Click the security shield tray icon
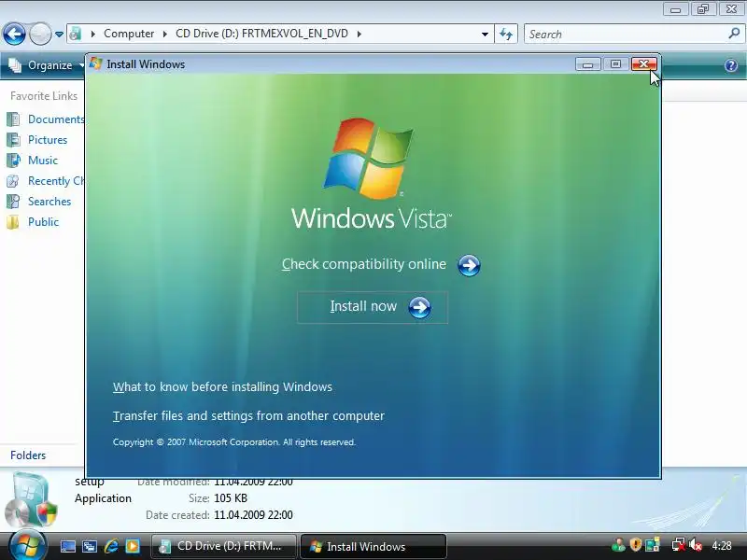This screenshot has height=560, width=747. point(635,545)
